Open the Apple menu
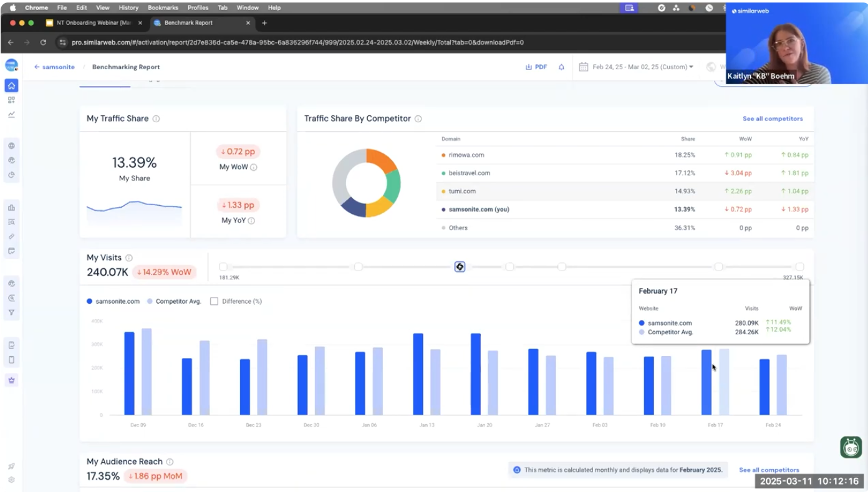This screenshot has width=868, height=492. point(12,7)
